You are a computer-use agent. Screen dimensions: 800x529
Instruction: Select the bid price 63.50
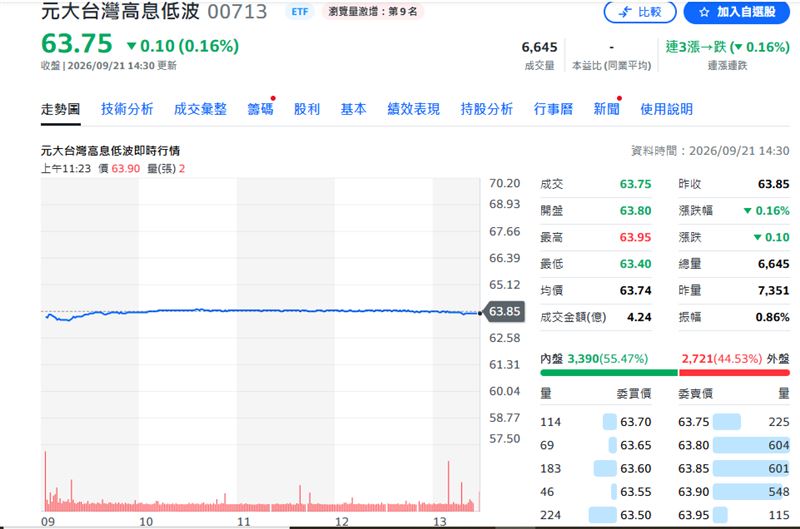[635, 515]
